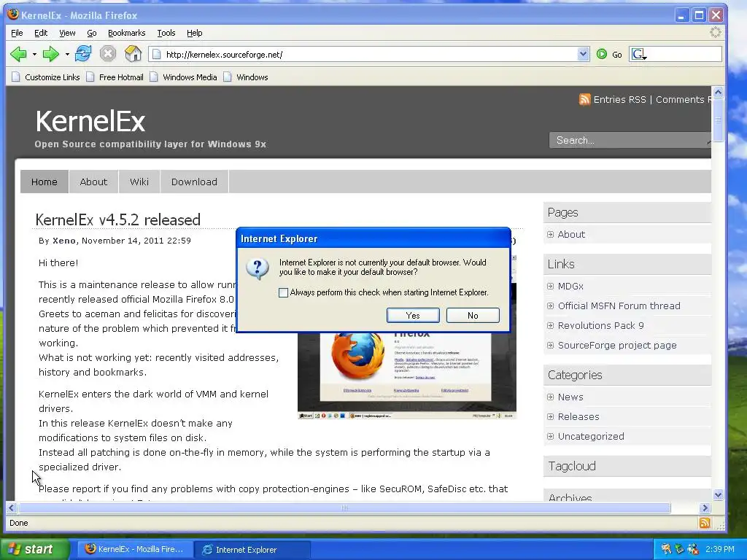This screenshot has height=560, width=747.
Task: Open the Help menu
Action: [x=194, y=33]
